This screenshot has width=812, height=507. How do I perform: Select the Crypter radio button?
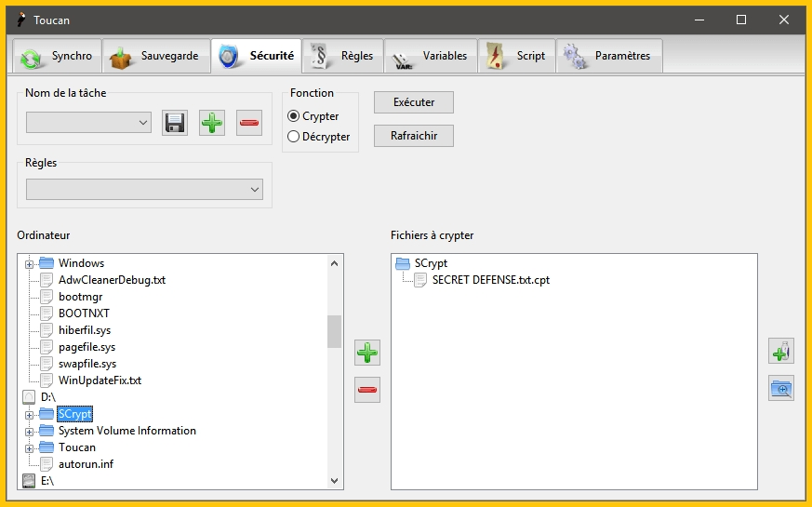[x=294, y=116]
